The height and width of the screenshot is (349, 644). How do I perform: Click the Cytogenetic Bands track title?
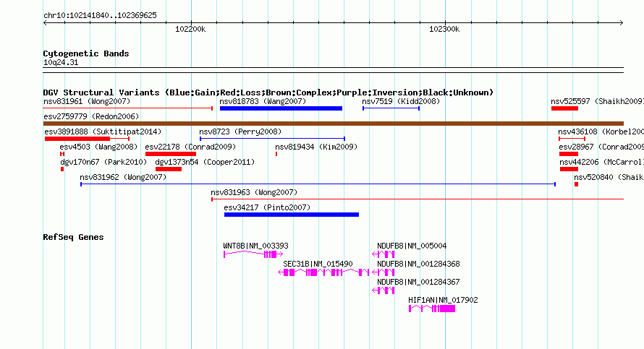(x=86, y=53)
